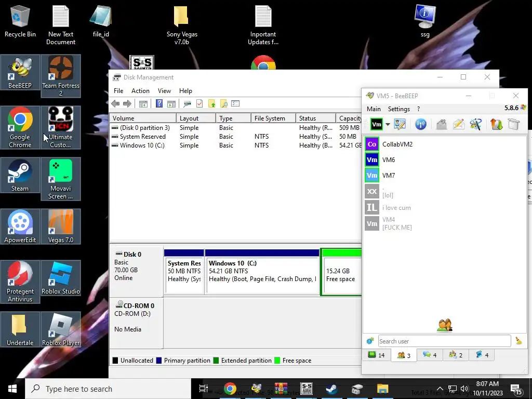
Task: Select VM7 user in BeeBEEP list
Action: point(445,176)
